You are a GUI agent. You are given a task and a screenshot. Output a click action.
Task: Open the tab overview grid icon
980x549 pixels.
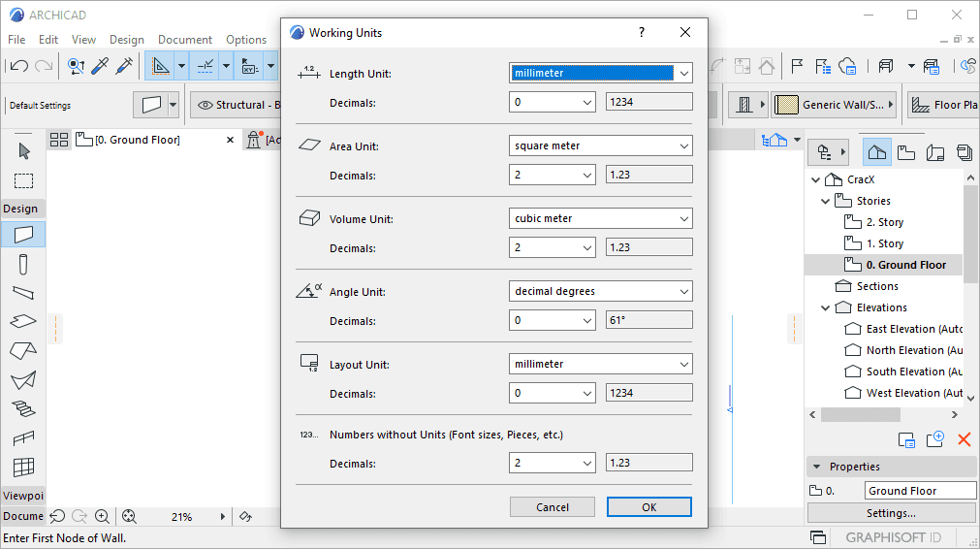pos(59,140)
